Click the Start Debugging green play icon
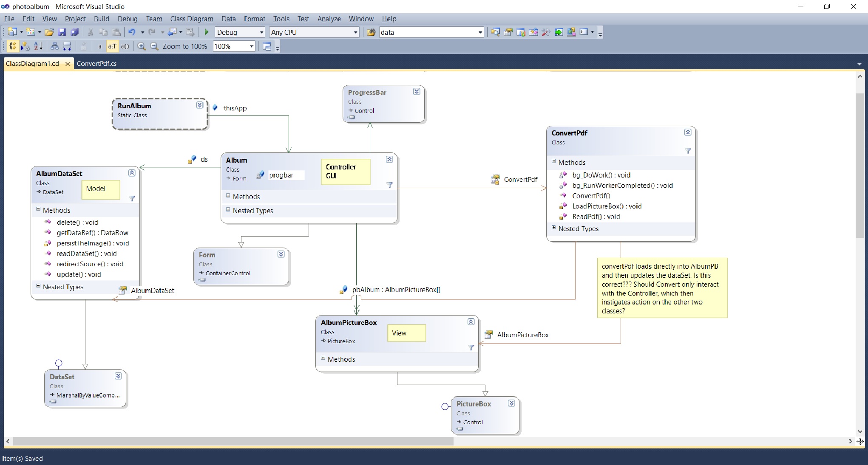The height and width of the screenshot is (465, 868). click(207, 32)
